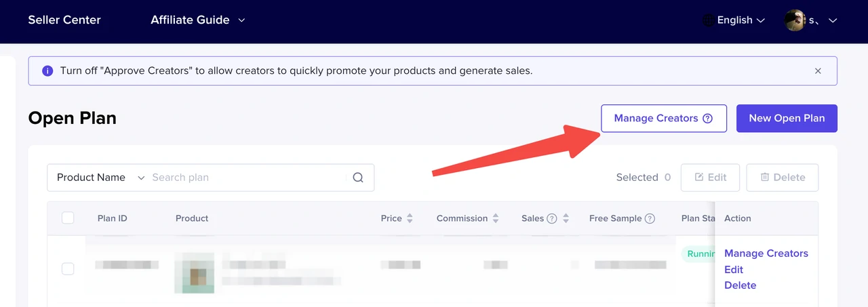Viewport: 868px width, 307px height.
Task: Click the Manage Creators outlined button
Action: [663, 118]
